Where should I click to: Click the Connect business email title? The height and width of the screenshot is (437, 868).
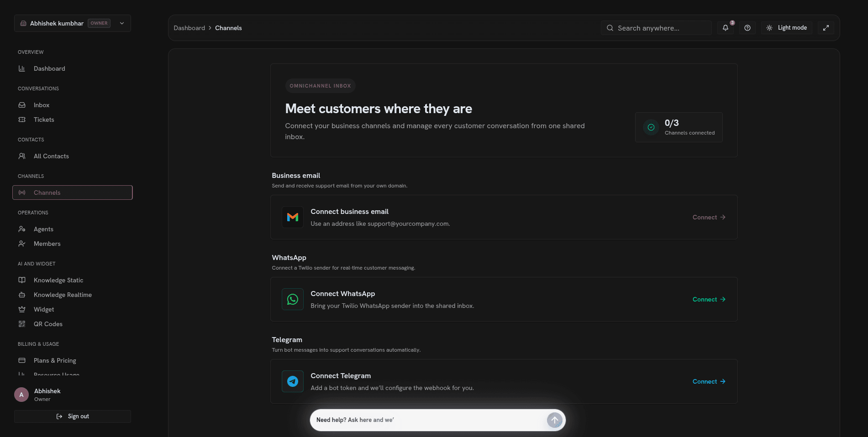click(350, 212)
